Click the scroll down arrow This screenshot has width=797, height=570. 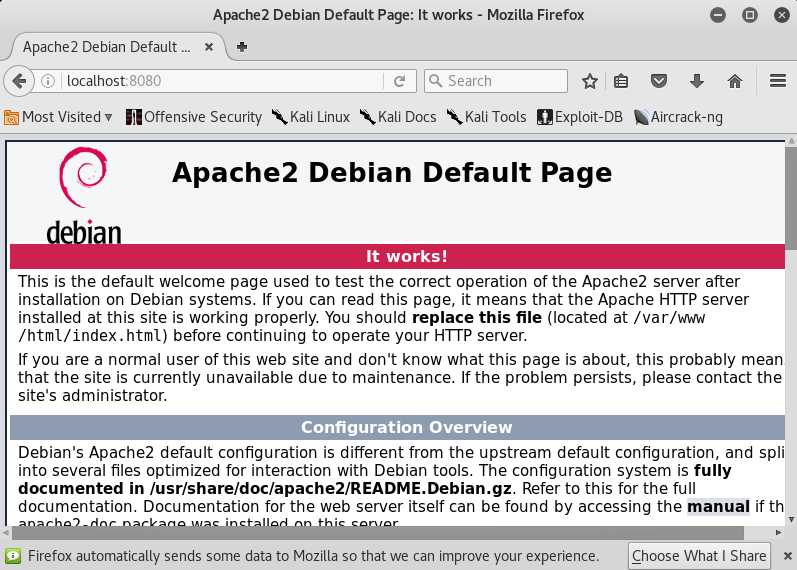[x=791, y=519]
